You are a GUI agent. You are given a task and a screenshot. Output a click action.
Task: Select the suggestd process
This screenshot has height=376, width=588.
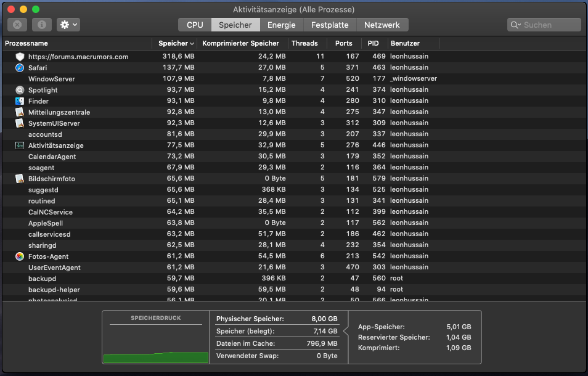(x=294, y=190)
